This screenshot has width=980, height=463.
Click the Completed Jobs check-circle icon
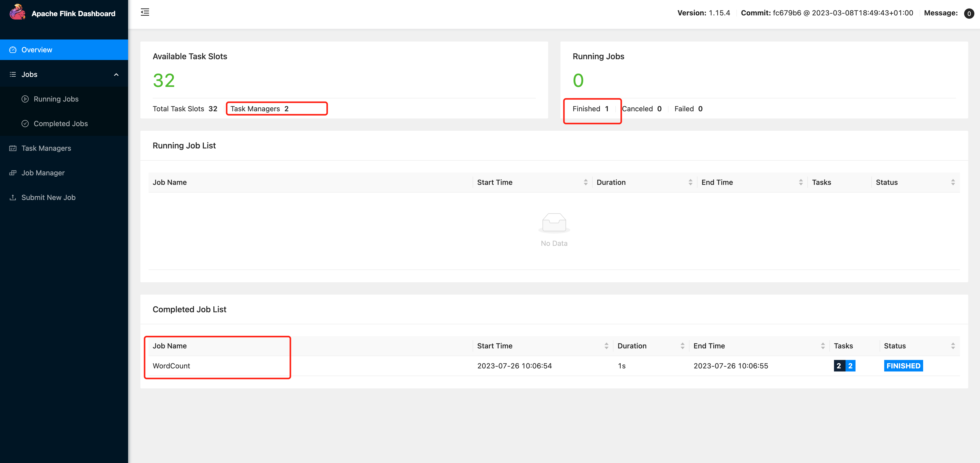point(25,124)
